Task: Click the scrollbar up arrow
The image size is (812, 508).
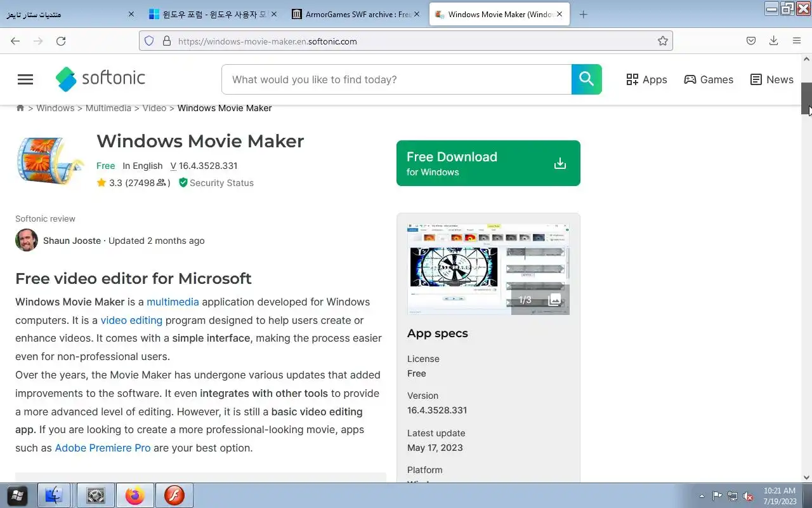Action: [x=806, y=59]
